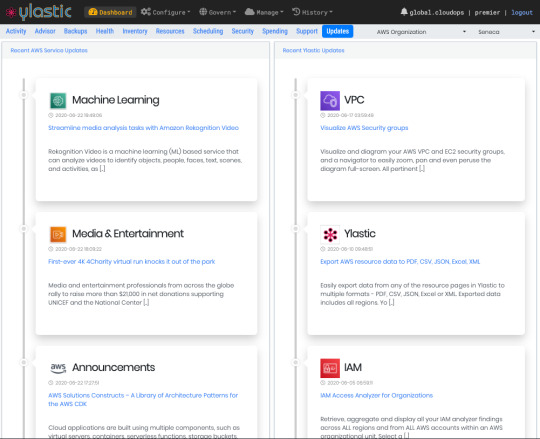Click timeline marker beside Ylastic card

[x=295, y=229]
